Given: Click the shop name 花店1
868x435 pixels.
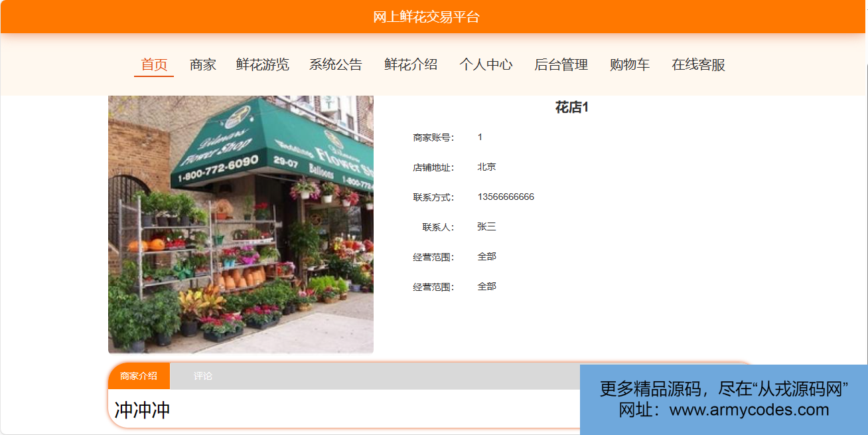Looking at the screenshot, I should click(572, 108).
